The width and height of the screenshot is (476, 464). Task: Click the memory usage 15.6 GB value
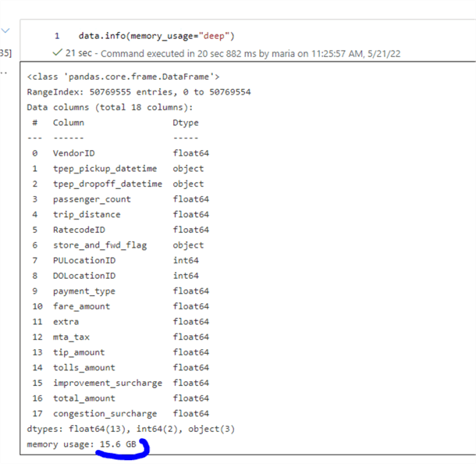click(x=118, y=444)
